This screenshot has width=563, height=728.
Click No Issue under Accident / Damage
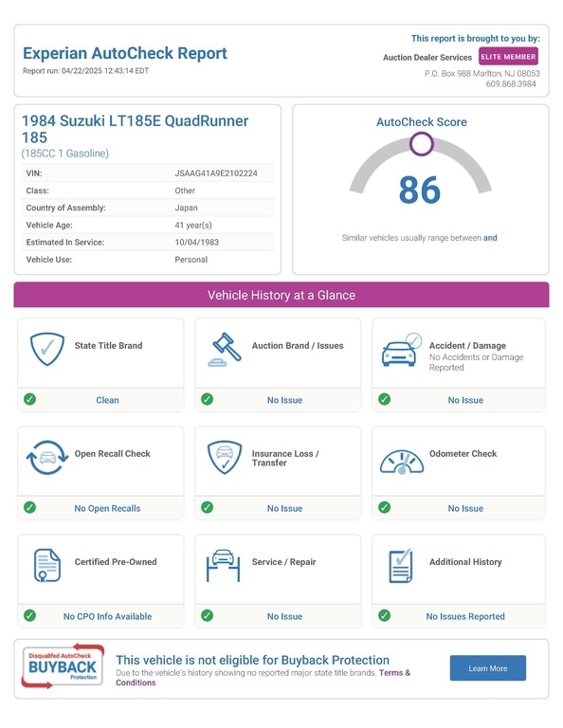(465, 400)
